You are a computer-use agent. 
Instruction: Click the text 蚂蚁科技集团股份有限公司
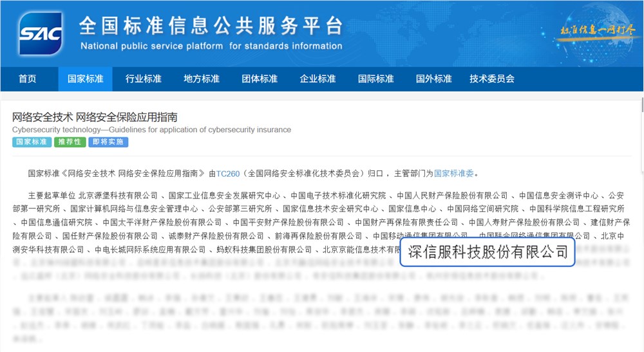(264, 249)
